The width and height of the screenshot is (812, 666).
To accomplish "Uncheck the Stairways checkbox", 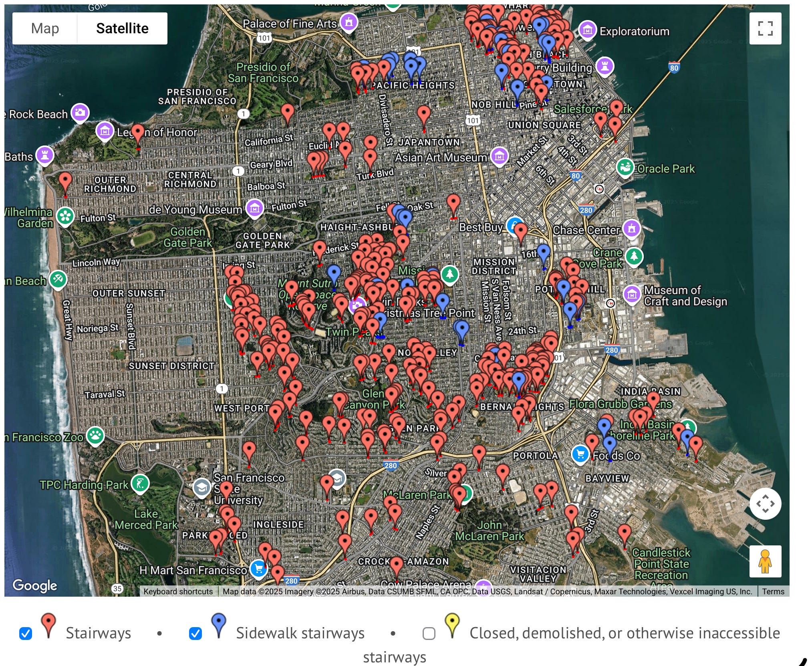I will coord(26,634).
